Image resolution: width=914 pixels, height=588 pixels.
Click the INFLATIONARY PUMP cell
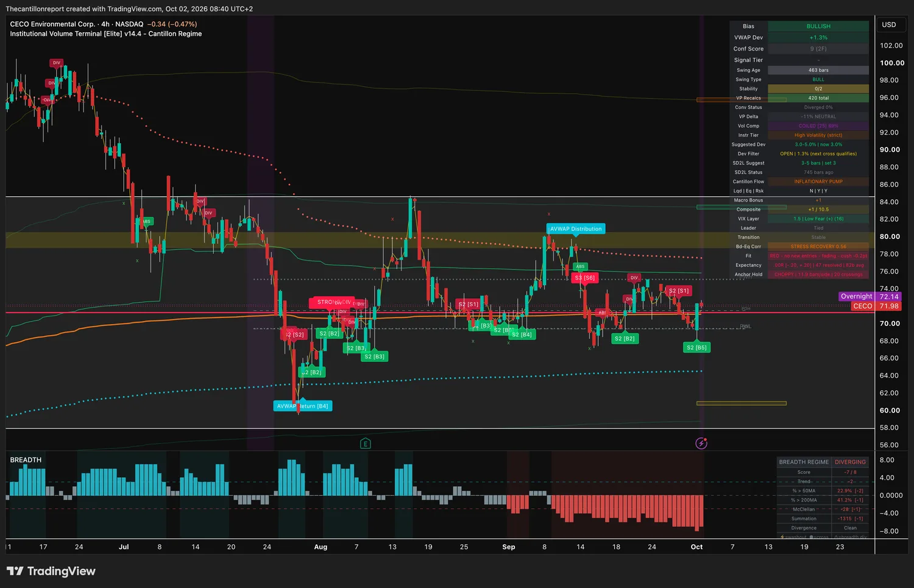pyautogui.click(x=818, y=182)
